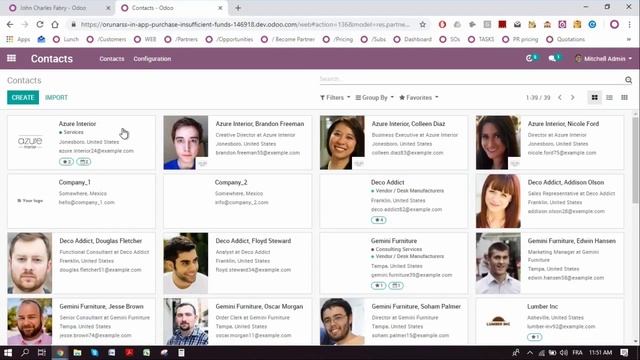This screenshot has height=360, width=640.
Task: Open the Azure Interior company card
Action: 81,142
